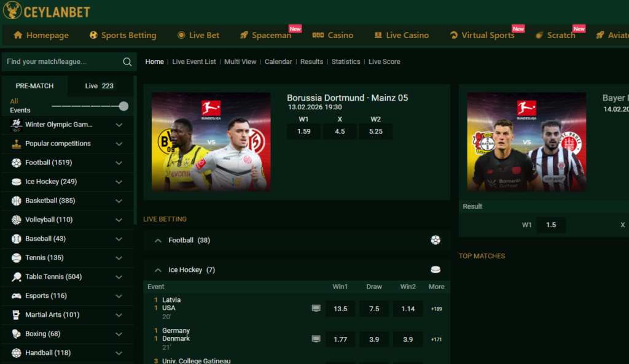Click the Spaceman rocket icon
Image resolution: width=629 pixels, height=364 pixels.
(244, 35)
